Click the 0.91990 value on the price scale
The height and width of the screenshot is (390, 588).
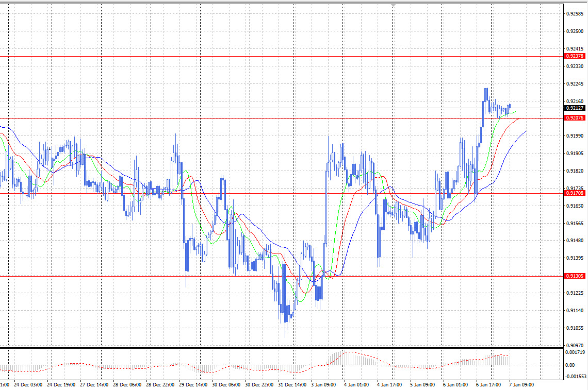[575, 135]
